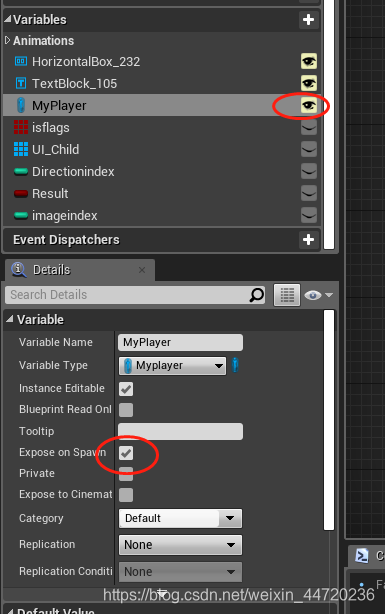Toggle isflags closed eye icon
This screenshot has width=385, height=614.
click(309, 127)
